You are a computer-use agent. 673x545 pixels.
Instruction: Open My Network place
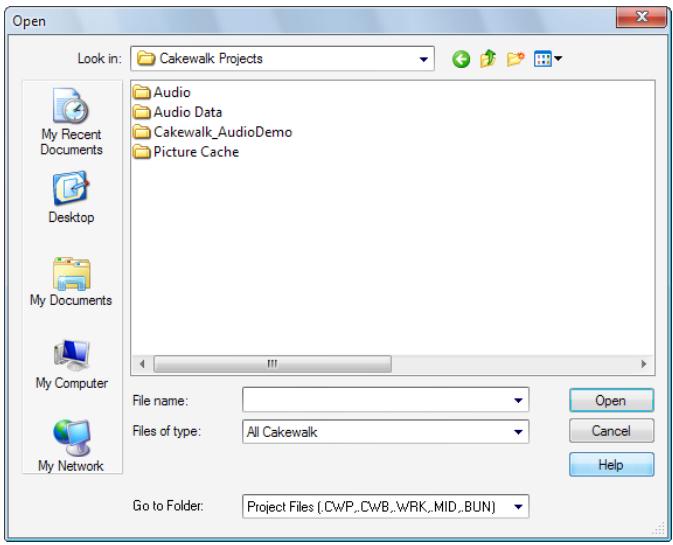[x=71, y=446]
